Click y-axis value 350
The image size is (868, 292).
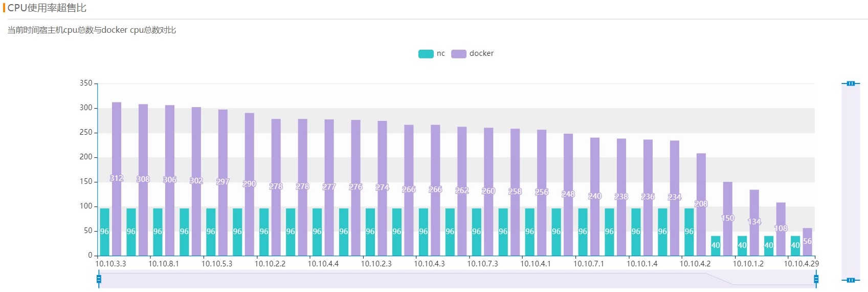point(86,83)
